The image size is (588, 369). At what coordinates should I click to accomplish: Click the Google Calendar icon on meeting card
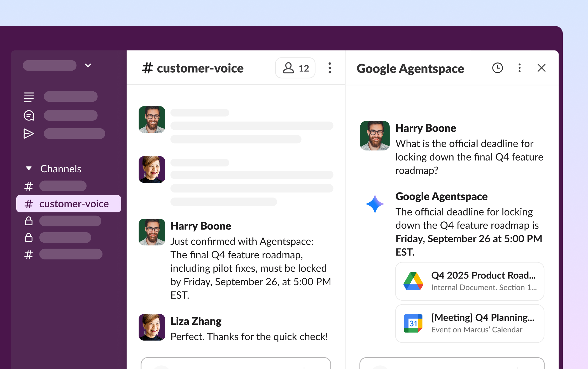(413, 323)
